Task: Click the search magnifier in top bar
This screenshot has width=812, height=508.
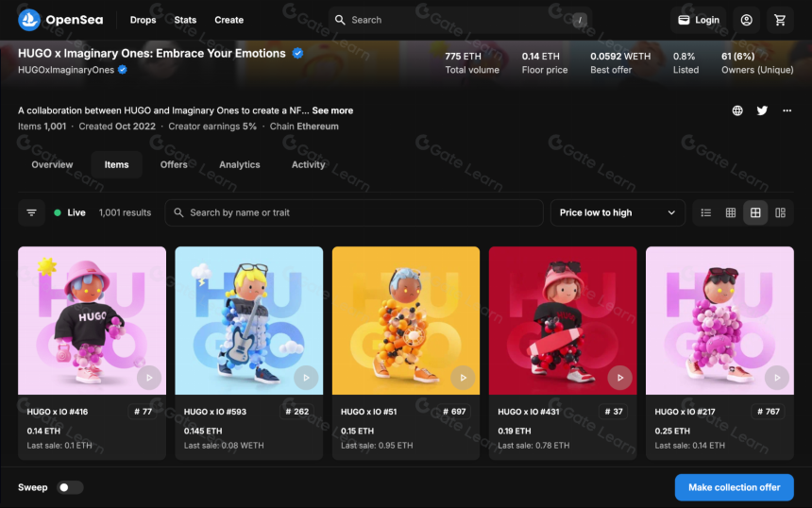Action: click(340, 20)
